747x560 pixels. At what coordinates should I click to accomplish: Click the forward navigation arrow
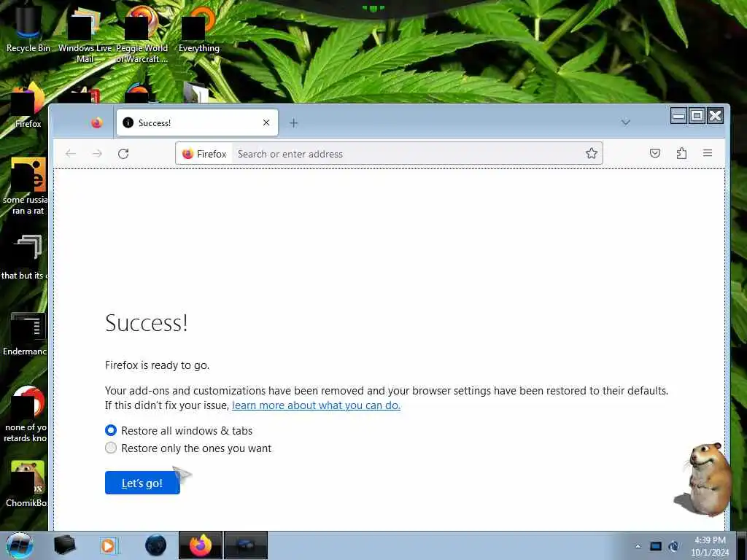97,153
